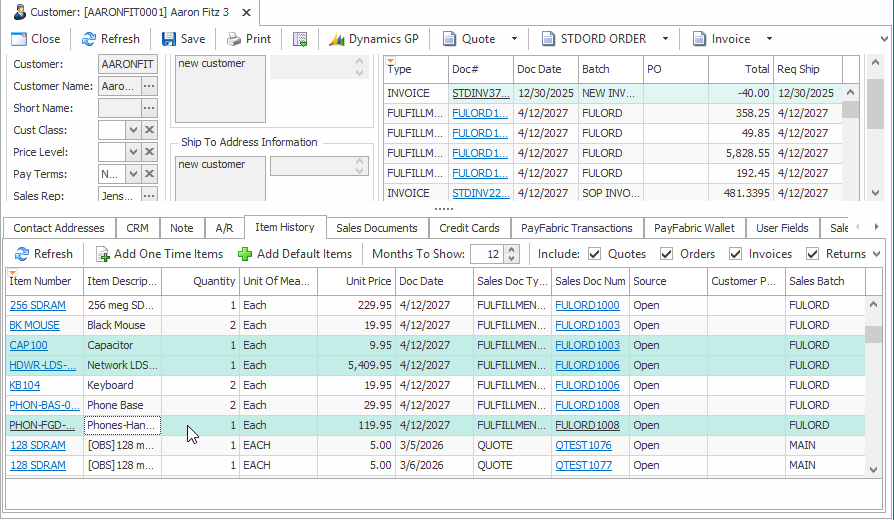This screenshot has height=520, width=894.
Task: Toggle the Orders include checkbox
Action: pos(667,254)
